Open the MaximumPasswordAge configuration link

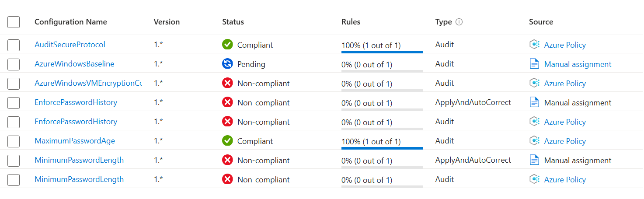(75, 141)
